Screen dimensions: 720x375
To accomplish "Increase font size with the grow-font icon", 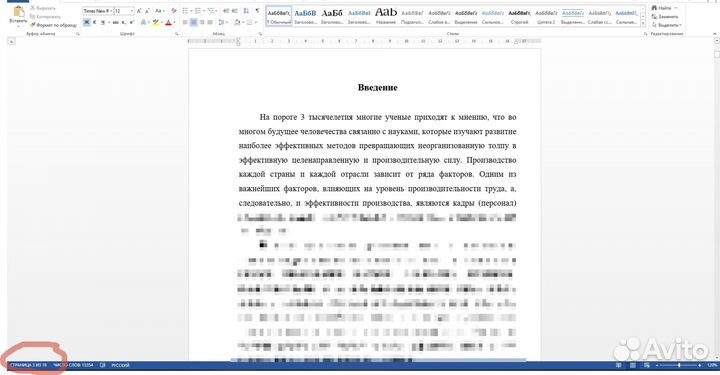I will (139, 11).
